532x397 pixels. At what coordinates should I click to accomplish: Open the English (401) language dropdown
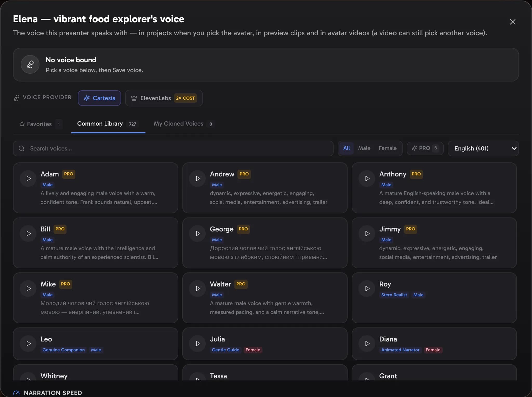point(483,148)
